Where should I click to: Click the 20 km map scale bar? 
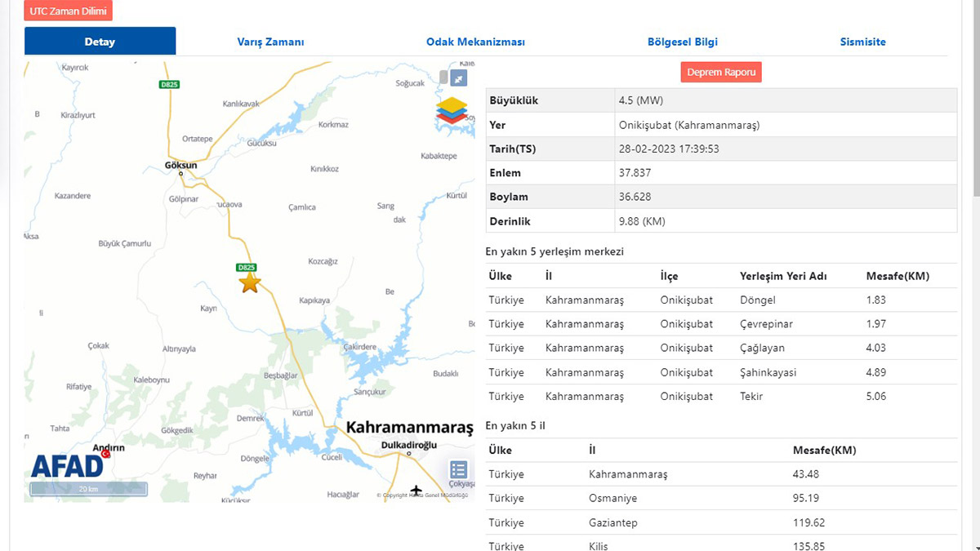coord(89,489)
